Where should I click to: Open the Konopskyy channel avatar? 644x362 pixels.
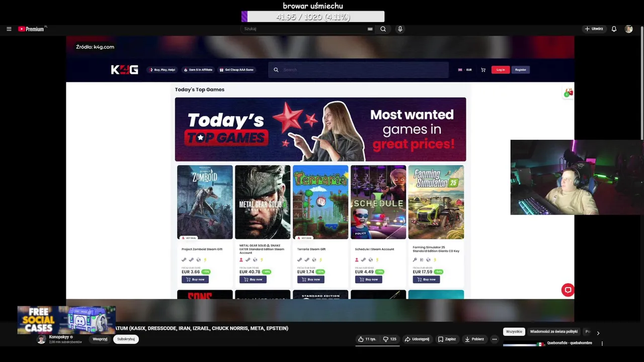(41, 339)
